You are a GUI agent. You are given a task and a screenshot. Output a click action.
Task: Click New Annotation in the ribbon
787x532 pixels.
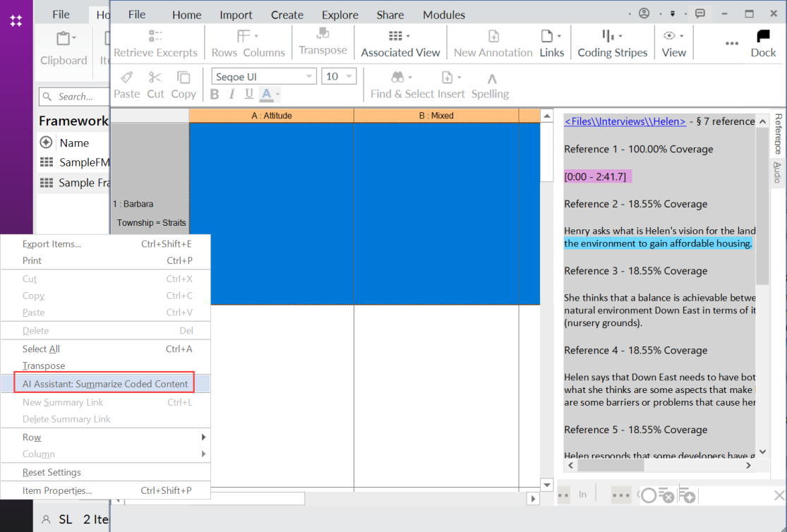click(493, 37)
